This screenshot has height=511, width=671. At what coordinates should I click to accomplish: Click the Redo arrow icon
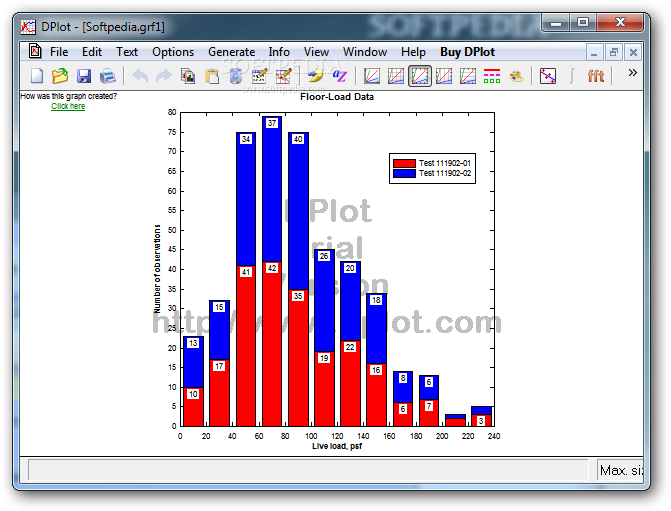tap(163, 76)
